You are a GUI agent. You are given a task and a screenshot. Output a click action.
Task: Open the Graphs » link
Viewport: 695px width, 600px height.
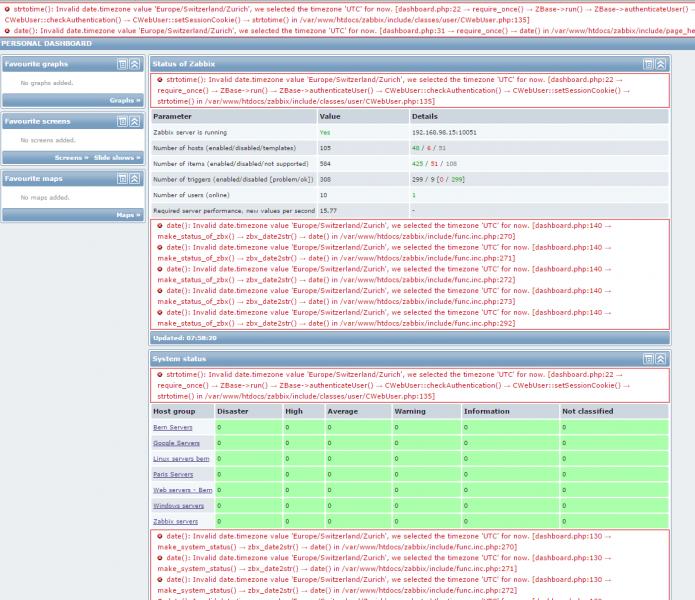125,100
